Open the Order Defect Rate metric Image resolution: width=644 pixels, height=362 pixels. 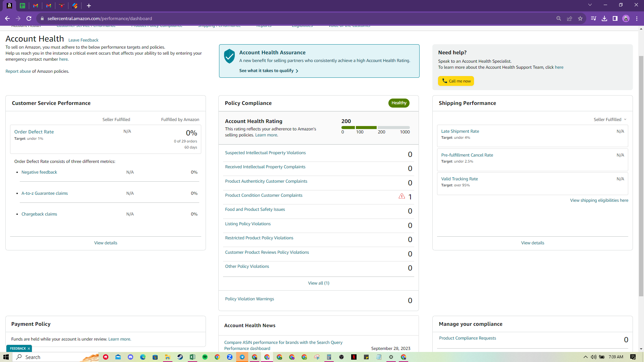point(34,132)
